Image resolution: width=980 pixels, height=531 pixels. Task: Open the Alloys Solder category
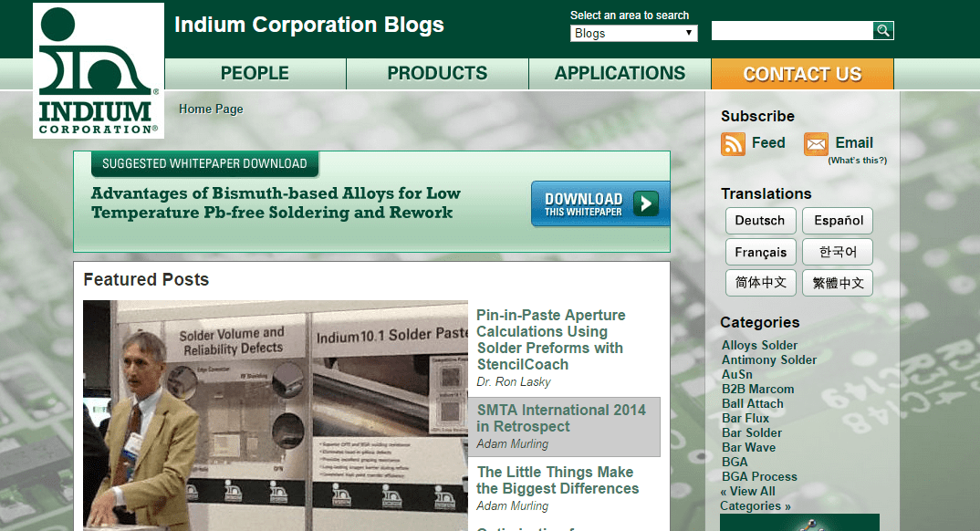coord(759,345)
